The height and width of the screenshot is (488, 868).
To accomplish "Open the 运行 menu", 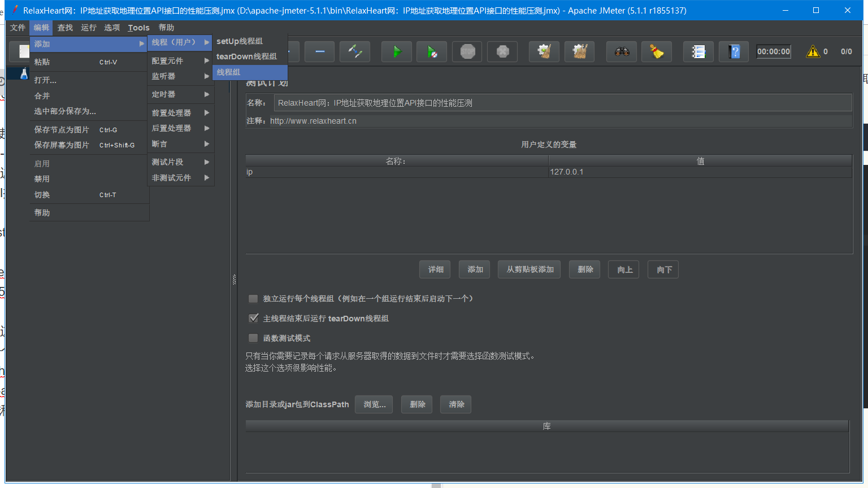I will (x=89, y=28).
